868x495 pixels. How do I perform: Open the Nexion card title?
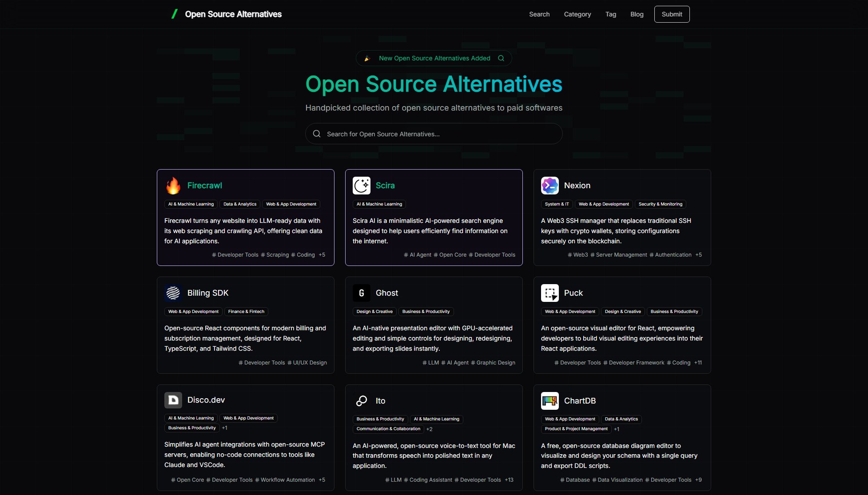pyautogui.click(x=577, y=186)
